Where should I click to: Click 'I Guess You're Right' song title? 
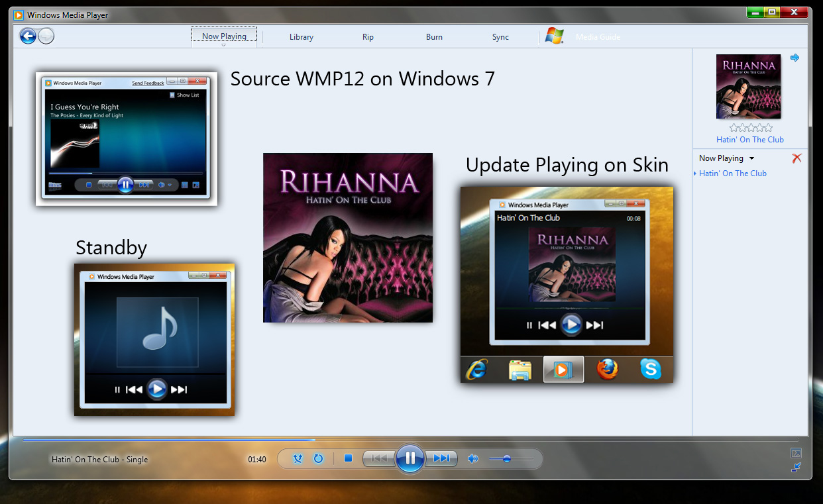(x=85, y=107)
